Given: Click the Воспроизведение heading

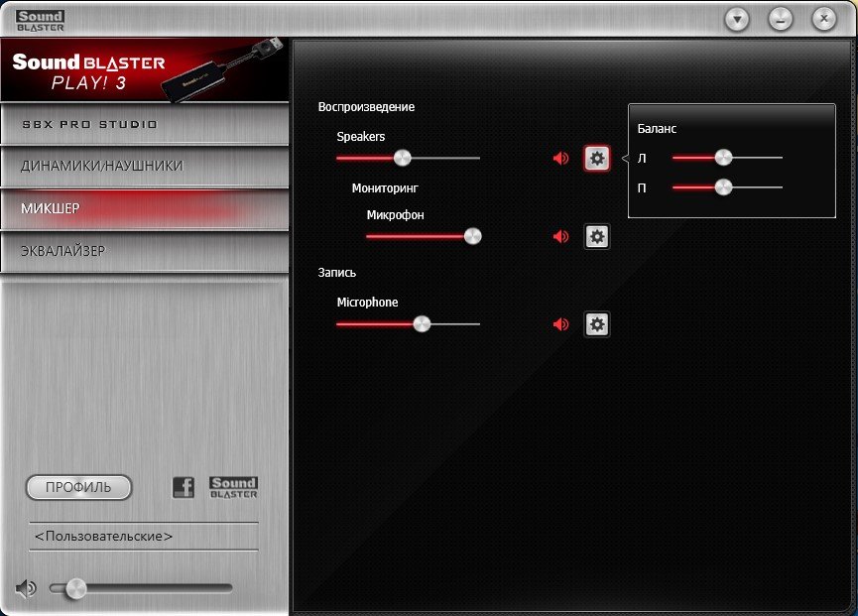Looking at the screenshot, I should [x=366, y=107].
